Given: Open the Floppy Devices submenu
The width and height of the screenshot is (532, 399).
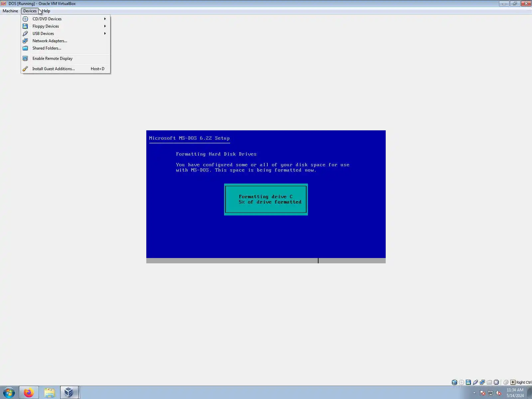Looking at the screenshot, I should tap(66, 26).
